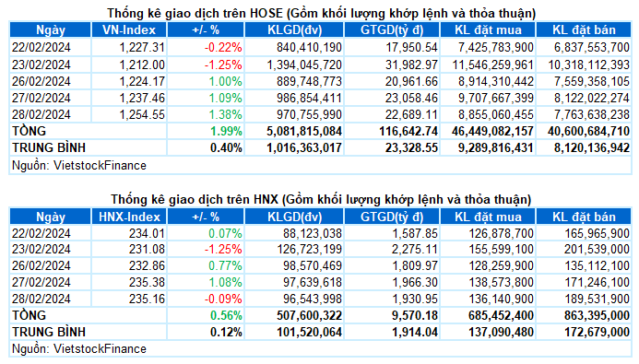Image resolution: width=639 pixels, height=364 pixels.
Task: Click HNX change value 0.77%
Action: pos(225,266)
